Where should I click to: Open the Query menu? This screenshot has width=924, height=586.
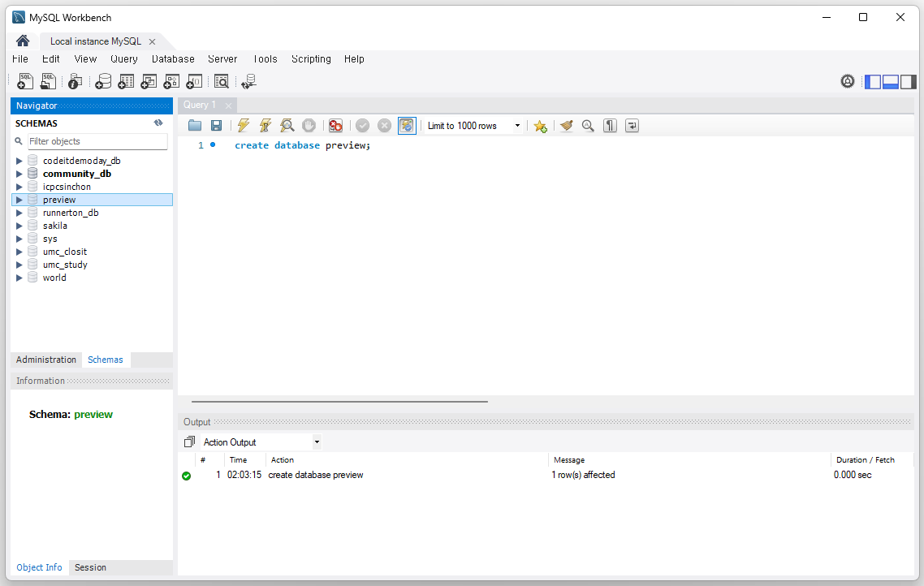coord(123,59)
